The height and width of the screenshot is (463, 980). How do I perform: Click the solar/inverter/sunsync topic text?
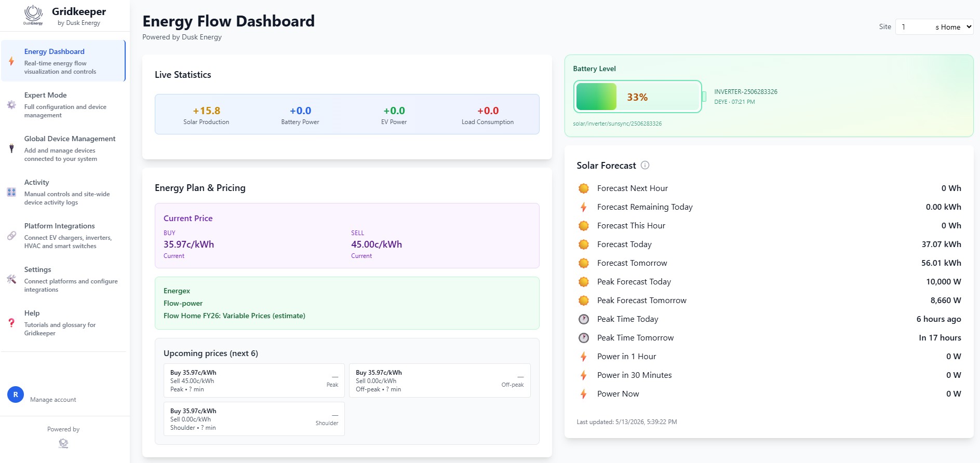(617, 124)
